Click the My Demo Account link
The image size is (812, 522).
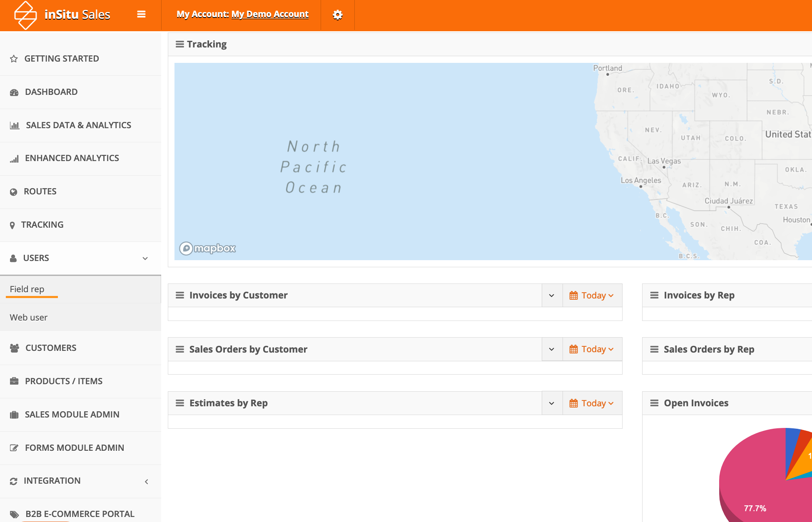tap(270, 14)
